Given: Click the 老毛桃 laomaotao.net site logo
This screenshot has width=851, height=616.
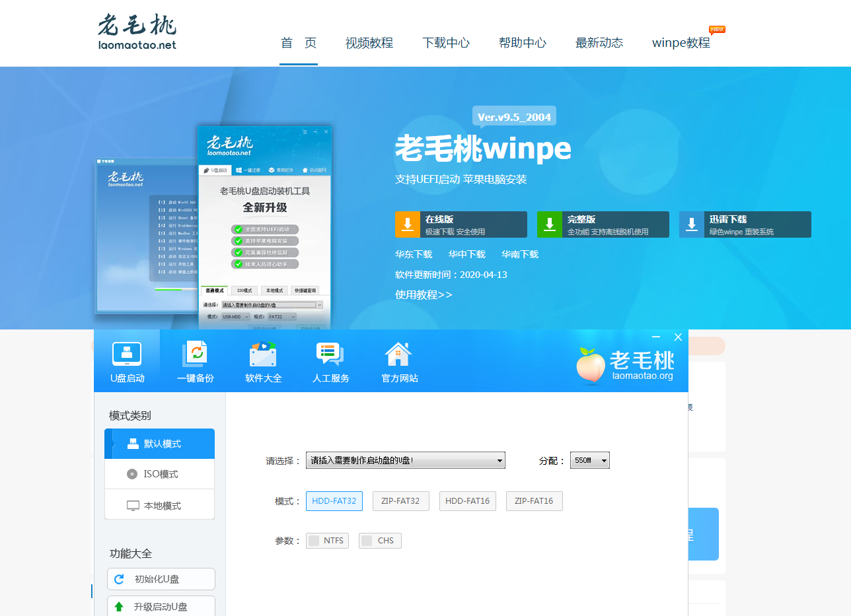Looking at the screenshot, I should coord(137,32).
